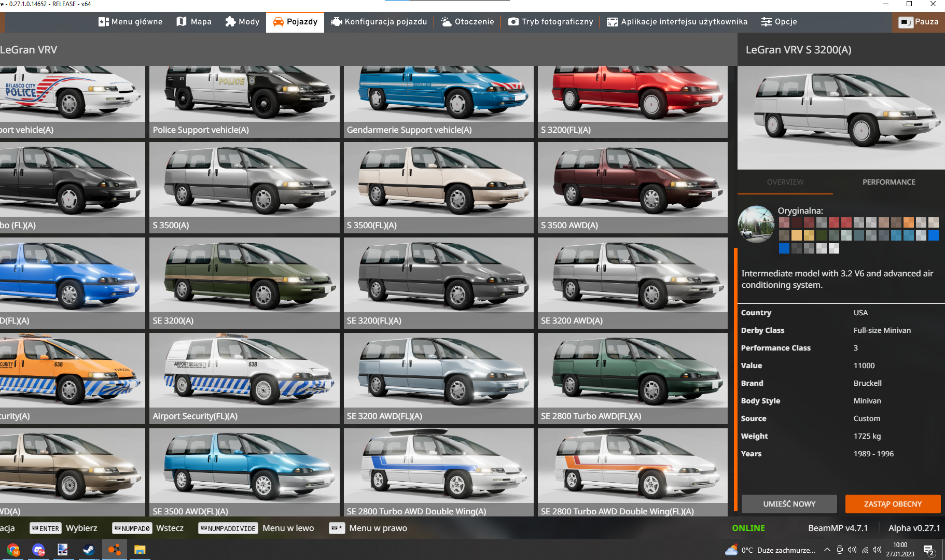Select Airport Security(FL)(A) van

[x=244, y=379]
